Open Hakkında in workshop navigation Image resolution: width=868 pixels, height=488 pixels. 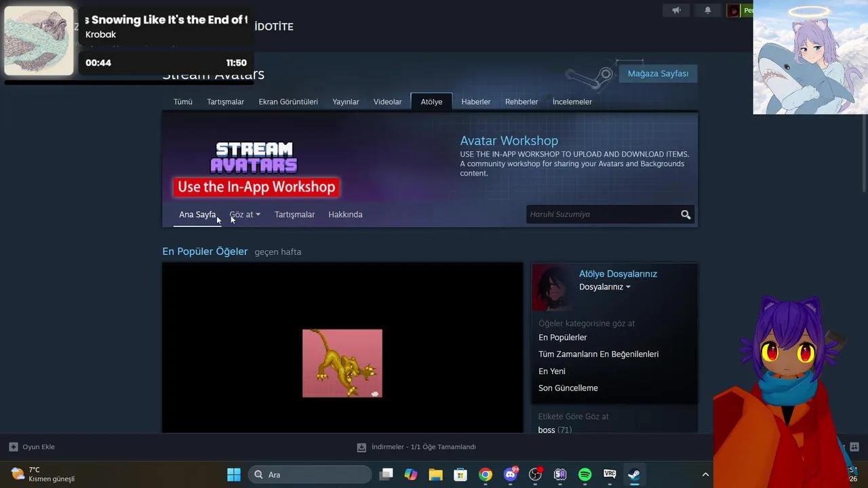[345, 214]
